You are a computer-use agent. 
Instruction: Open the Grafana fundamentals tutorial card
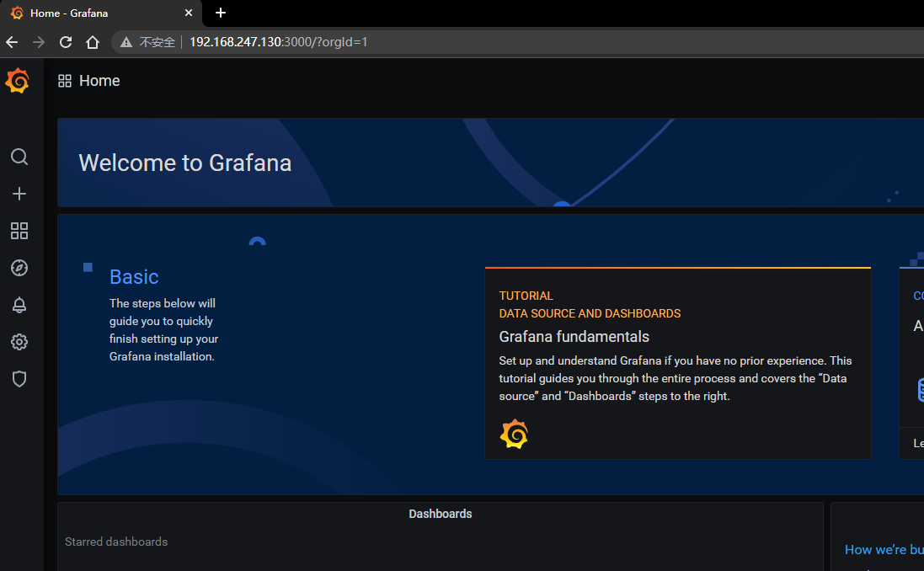[678, 363]
